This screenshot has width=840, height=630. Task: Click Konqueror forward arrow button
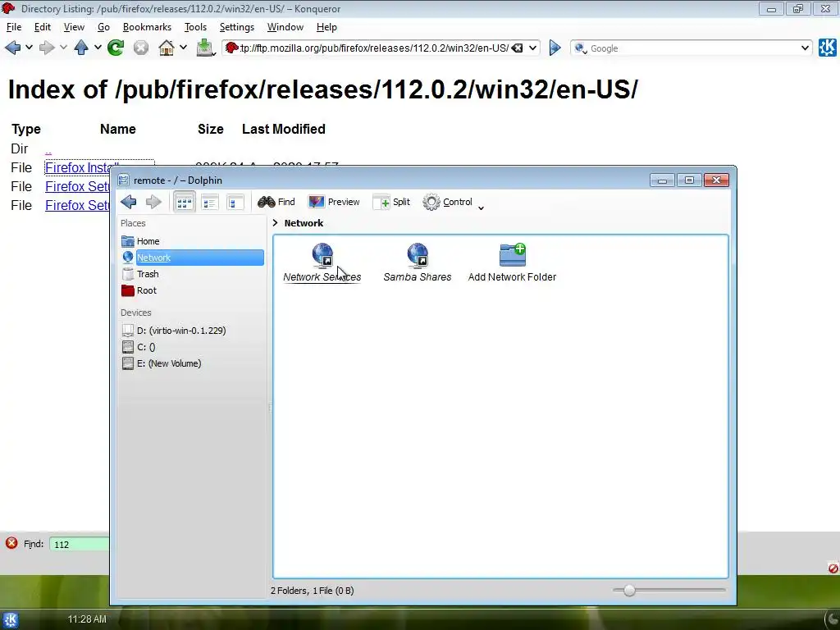coord(47,48)
